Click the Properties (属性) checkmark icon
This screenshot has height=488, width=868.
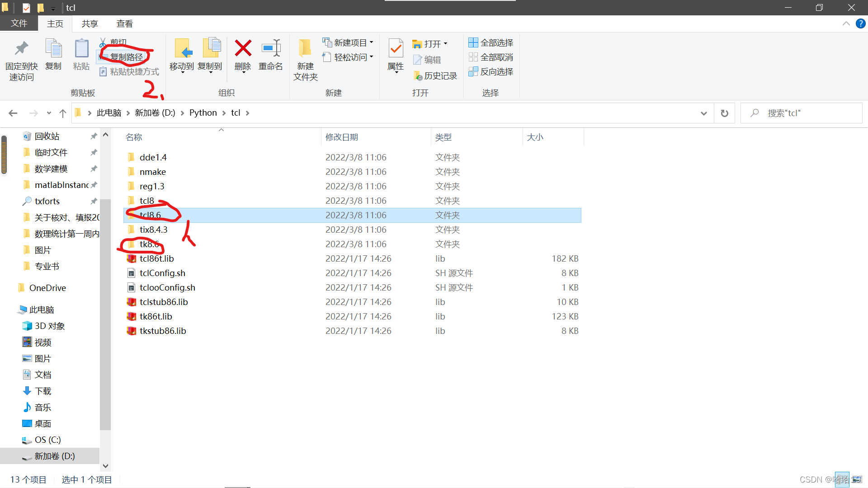point(396,48)
